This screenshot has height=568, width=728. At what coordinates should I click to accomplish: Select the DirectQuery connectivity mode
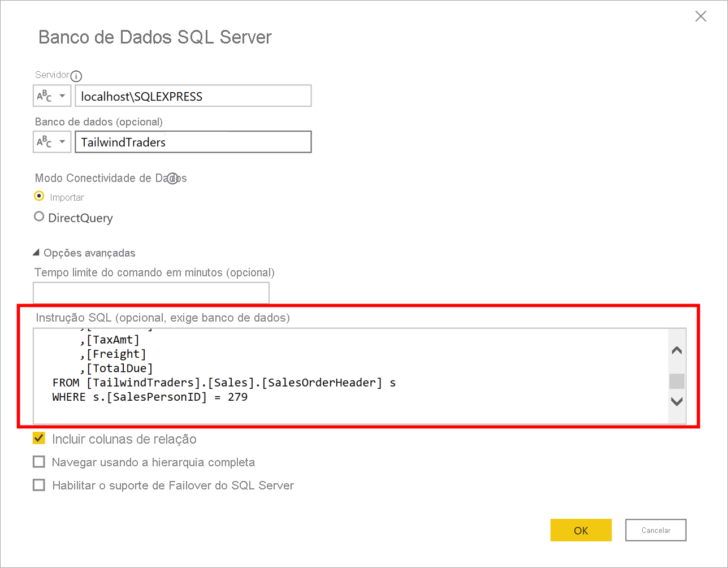tap(39, 217)
